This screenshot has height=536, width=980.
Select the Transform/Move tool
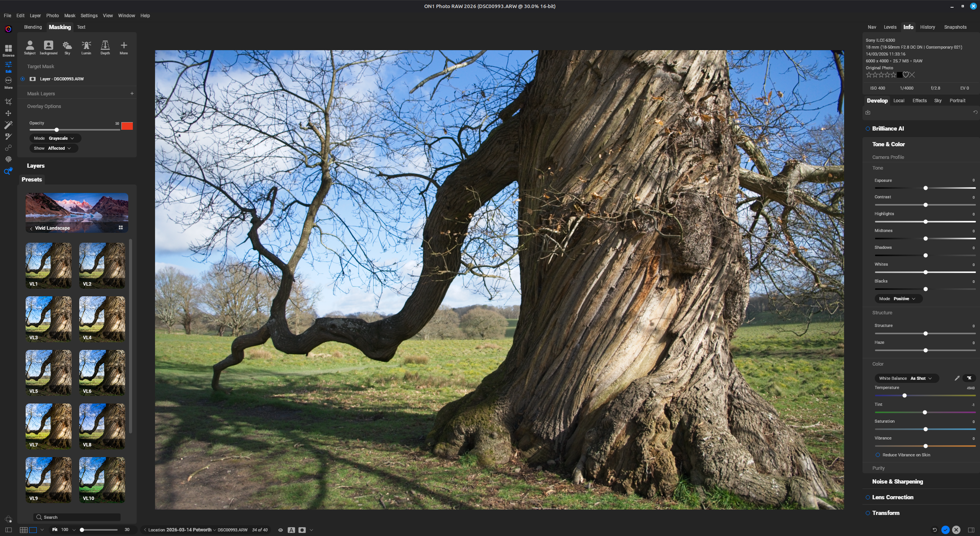point(8,113)
